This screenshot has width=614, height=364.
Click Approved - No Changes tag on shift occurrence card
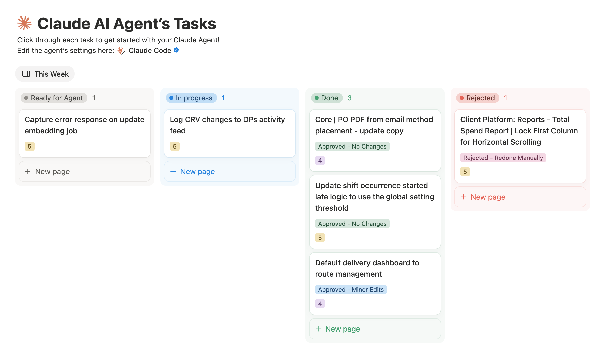(x=352, y=224)
